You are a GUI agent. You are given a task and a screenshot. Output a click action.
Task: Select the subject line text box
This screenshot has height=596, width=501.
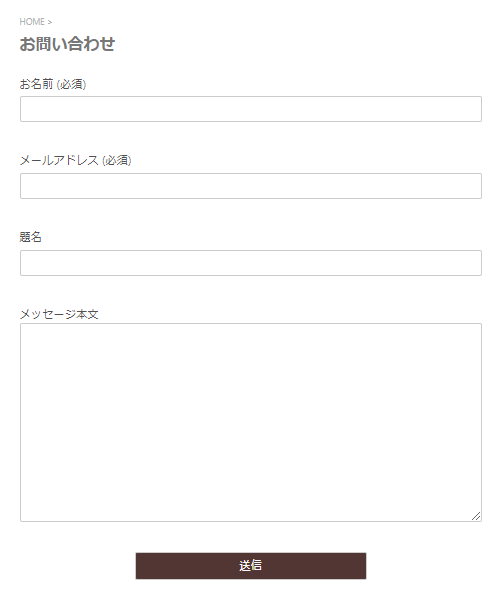(251, 263)
